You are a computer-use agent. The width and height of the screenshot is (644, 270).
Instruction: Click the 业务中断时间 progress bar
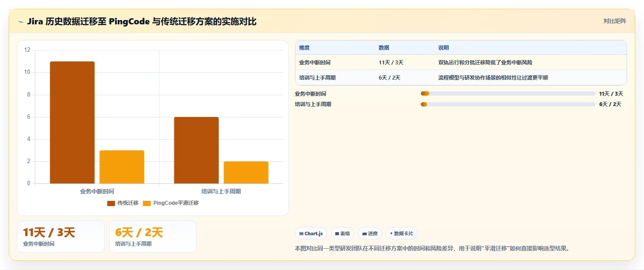[x=508, y=93]
